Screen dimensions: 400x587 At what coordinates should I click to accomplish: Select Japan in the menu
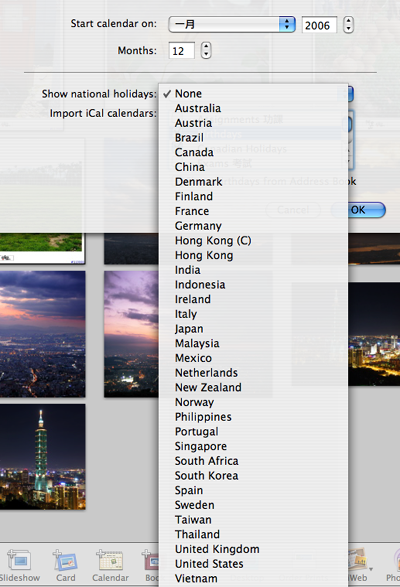click(x=254, y=329)
